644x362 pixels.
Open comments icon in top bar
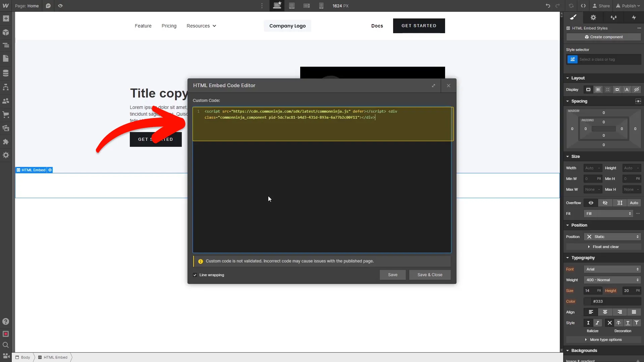[x=48, y=6]
